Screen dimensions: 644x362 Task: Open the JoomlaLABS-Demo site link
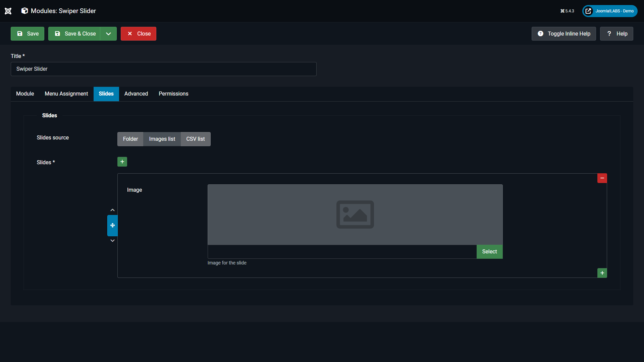[x=609, y=11]
